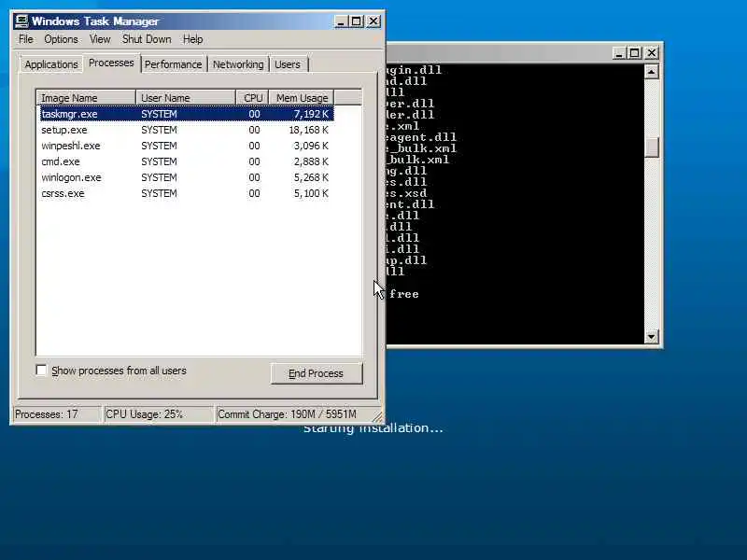
Task: Open the Help menu
Action: click(x=193, y=39)
